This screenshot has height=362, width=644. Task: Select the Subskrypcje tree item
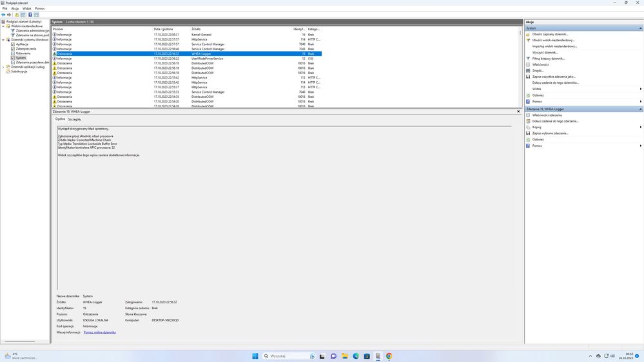click(x=19, y=71)
